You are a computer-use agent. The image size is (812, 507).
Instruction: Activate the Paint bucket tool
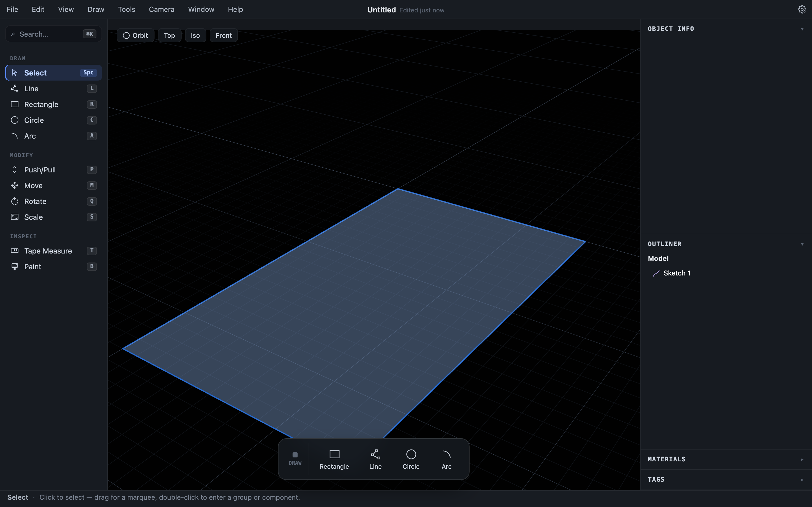pos(54,266)
